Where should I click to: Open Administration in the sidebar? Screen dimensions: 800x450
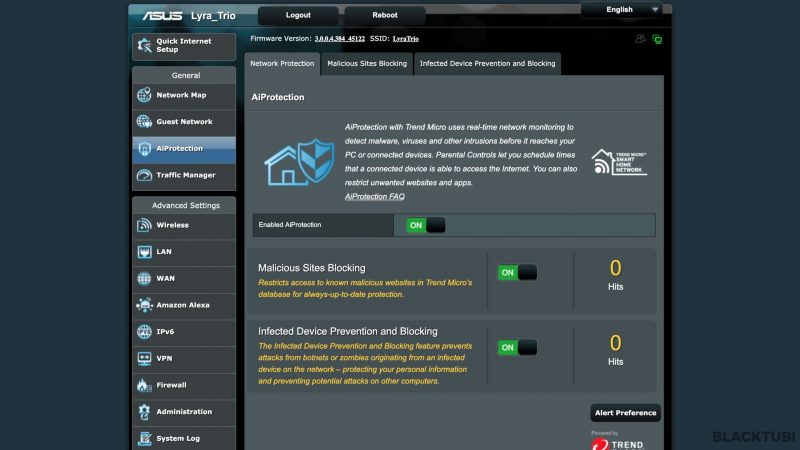184,412
